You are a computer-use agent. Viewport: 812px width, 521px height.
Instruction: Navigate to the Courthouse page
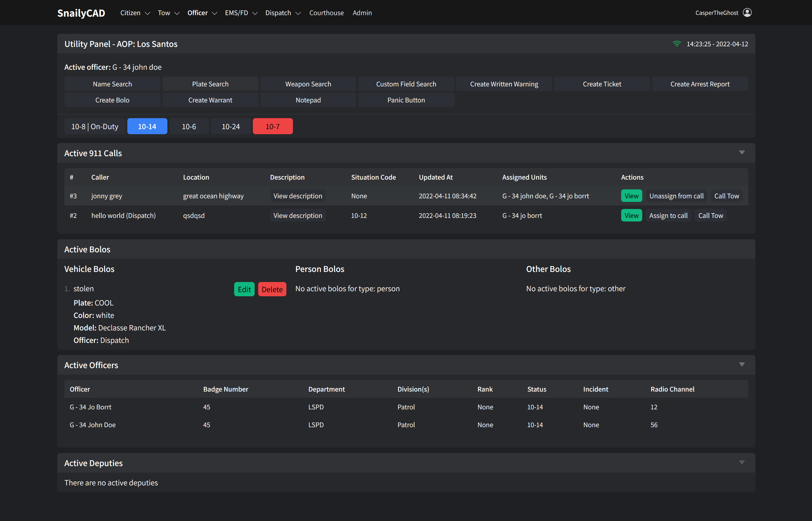(x=326, y=13)
